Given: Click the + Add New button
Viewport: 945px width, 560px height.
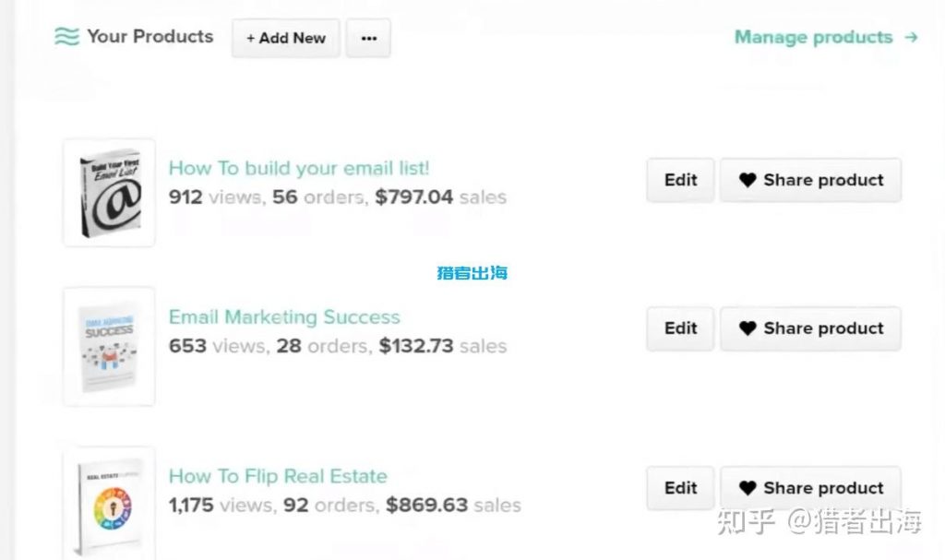Looking at the screenshot, I should (x=285, y=39).
